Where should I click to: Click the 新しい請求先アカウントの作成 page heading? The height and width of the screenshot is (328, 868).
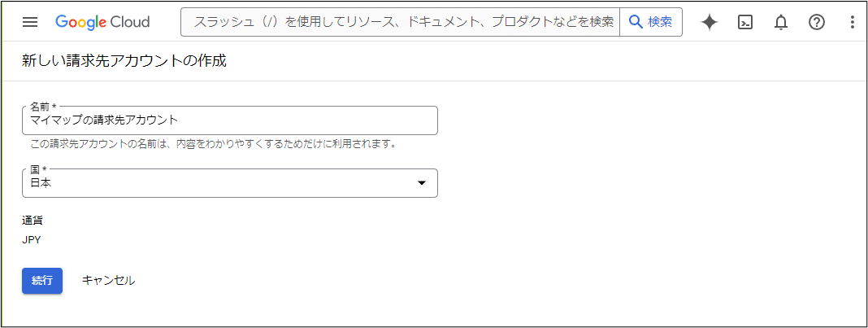coord(124,60)
